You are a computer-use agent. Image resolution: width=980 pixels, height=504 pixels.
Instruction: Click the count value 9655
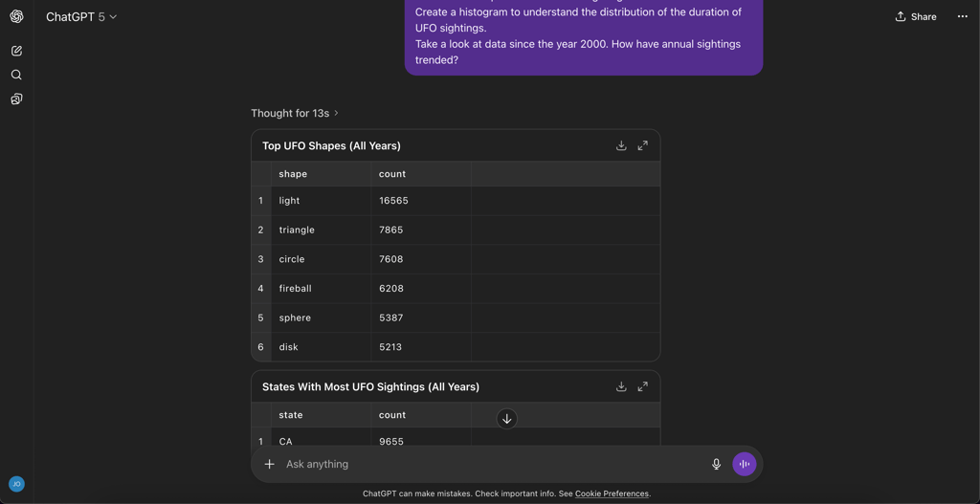(391, 442)
